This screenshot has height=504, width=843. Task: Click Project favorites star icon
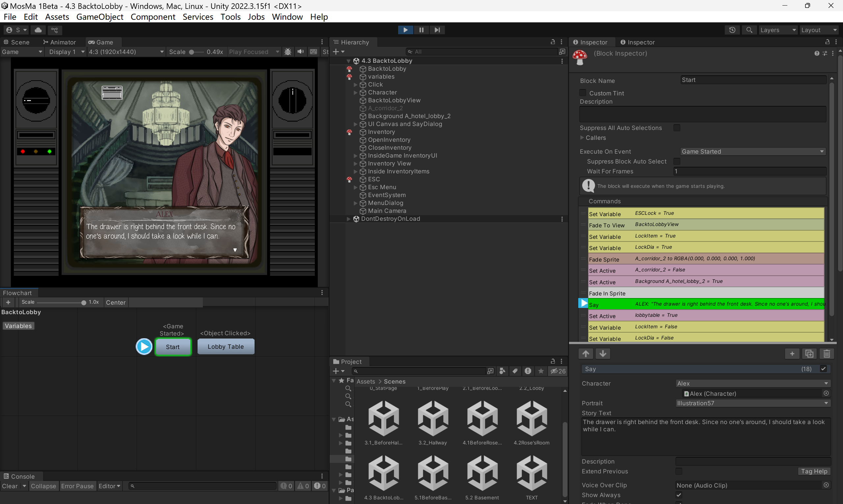[541, 371]
